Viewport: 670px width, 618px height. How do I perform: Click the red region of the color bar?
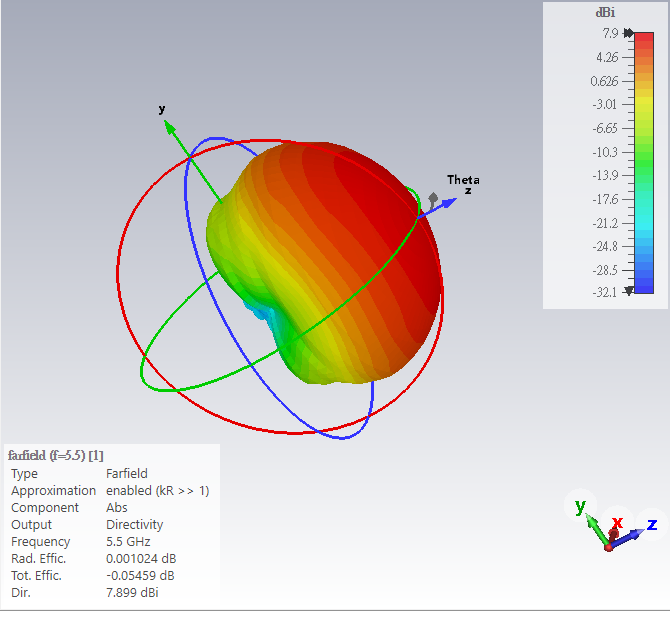pos(643,50)
